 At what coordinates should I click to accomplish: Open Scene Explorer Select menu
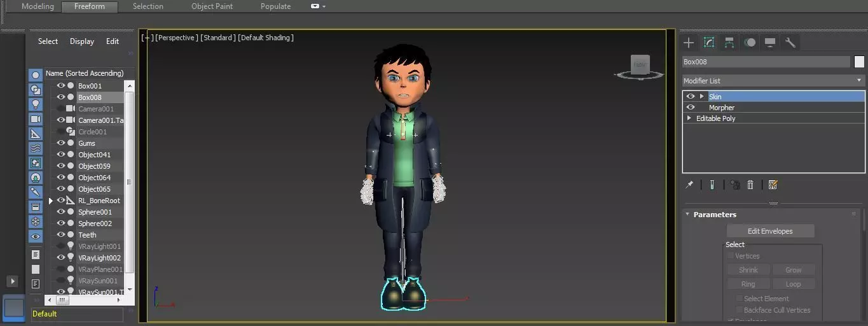point(48,41)
